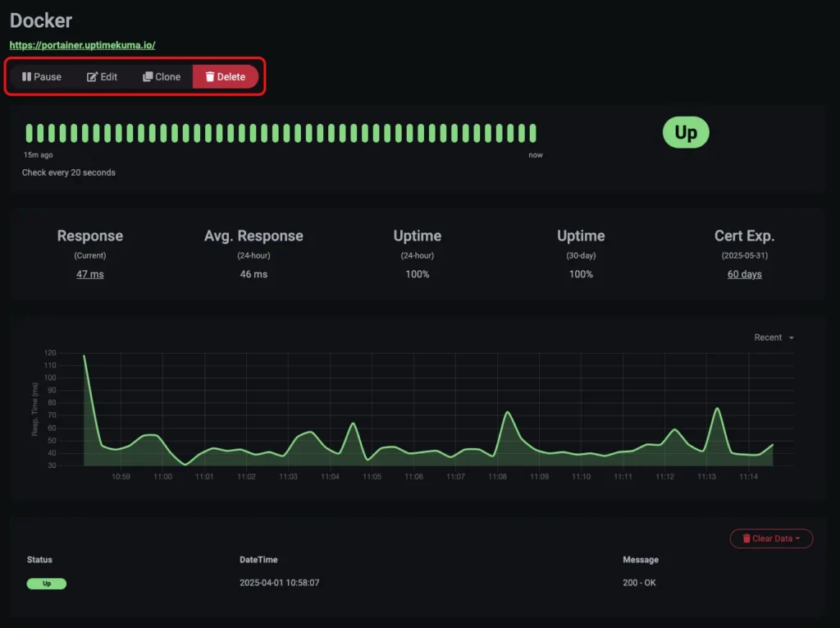The height and width of the screenshot is (628, 840).
Task: Click the trash icon in Delete
Action: tap(210, 76)
